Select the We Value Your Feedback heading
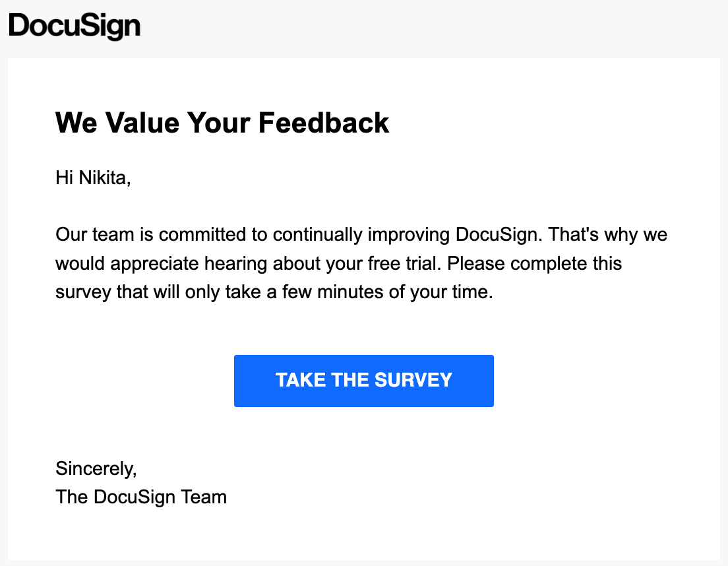Image resolution: width=728 pixels, height=566 pixels. [222, 123]
